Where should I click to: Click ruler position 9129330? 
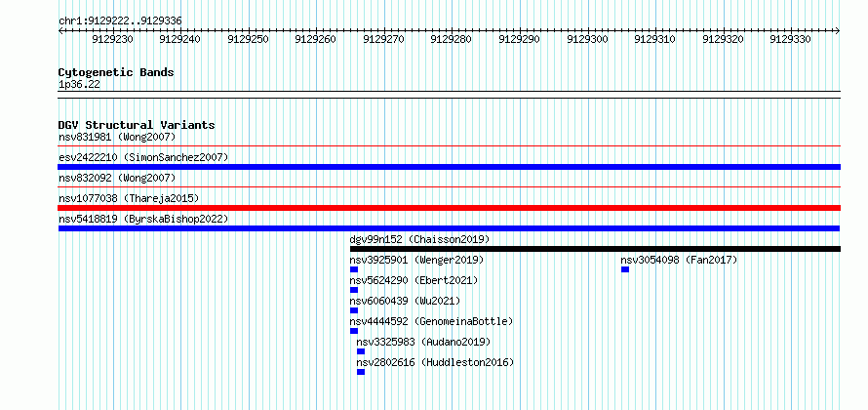point(791,39)
